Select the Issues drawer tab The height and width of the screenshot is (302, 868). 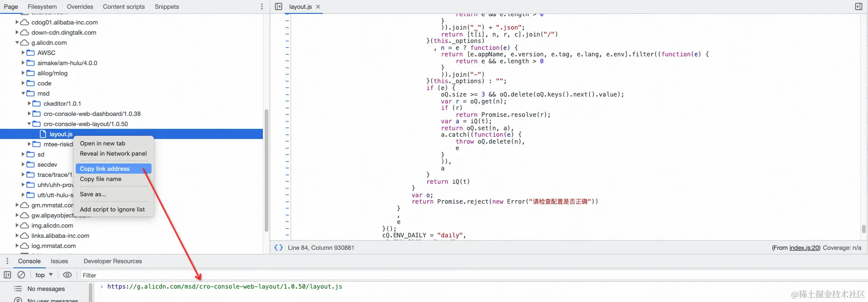pyautogui.click(x=59, y=261)
